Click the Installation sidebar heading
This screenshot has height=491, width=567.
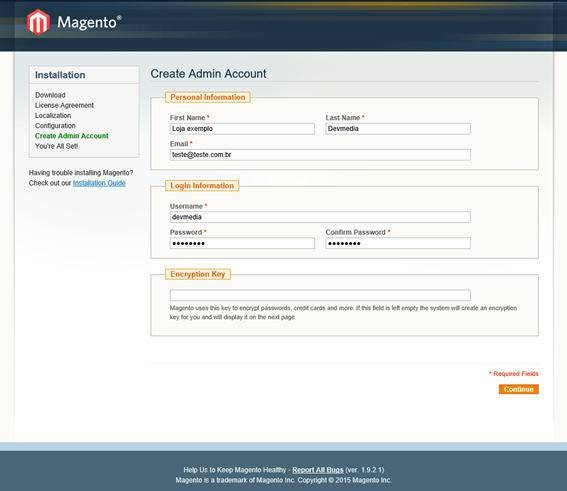click(60, 75)
